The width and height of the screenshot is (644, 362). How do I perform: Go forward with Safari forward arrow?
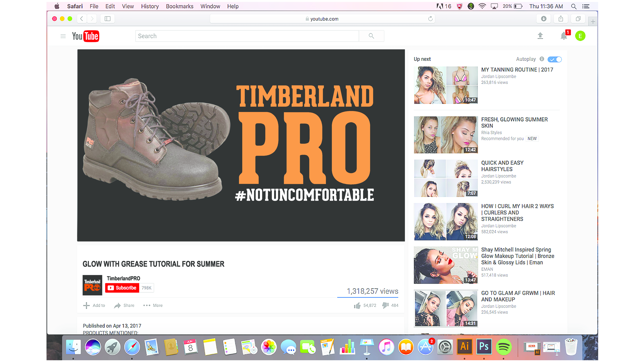92,19
